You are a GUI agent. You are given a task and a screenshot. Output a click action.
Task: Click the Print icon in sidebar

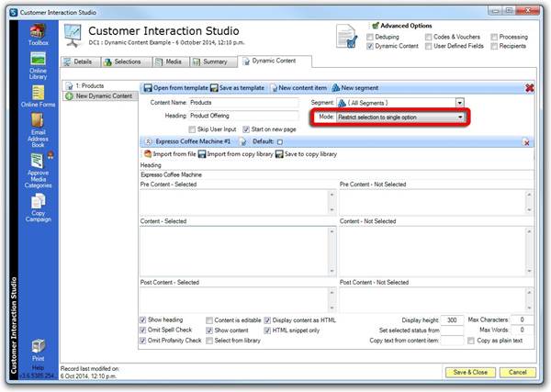pos(38,350)
